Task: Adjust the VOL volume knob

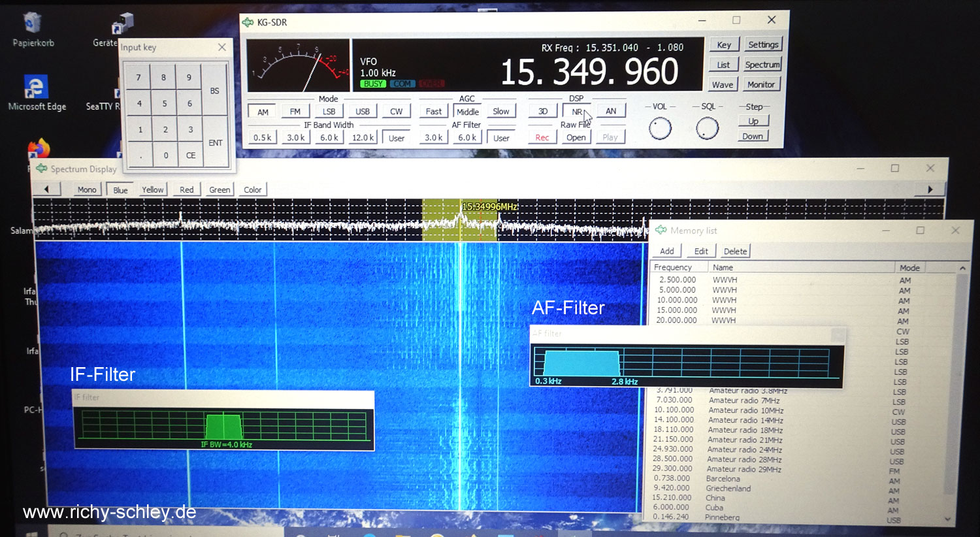Action: pos(660,129)
